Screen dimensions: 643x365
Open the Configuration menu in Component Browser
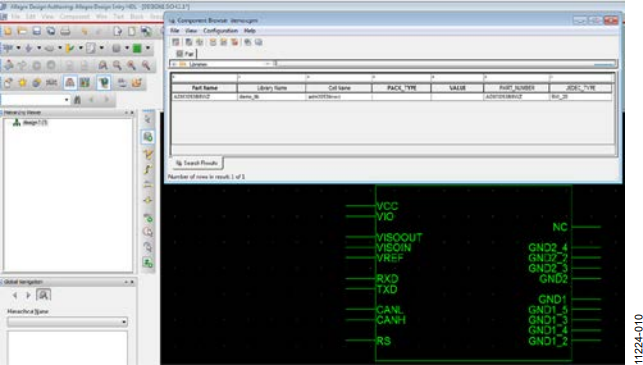[220, 31]
